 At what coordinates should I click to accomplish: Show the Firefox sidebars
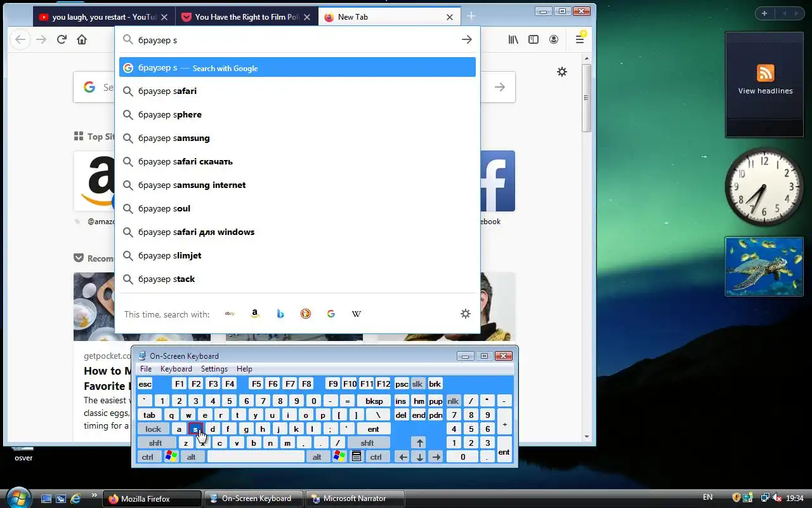pos(534,39)
